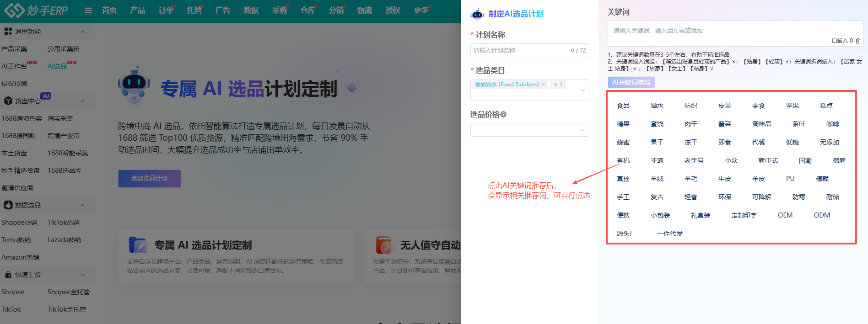Open 公用采集箱 in sidebar

[64, 49]
